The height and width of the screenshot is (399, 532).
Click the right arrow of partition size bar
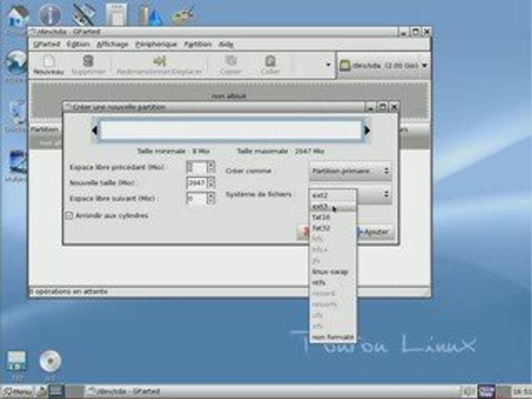pyautogui.click(x=367, y=130)
